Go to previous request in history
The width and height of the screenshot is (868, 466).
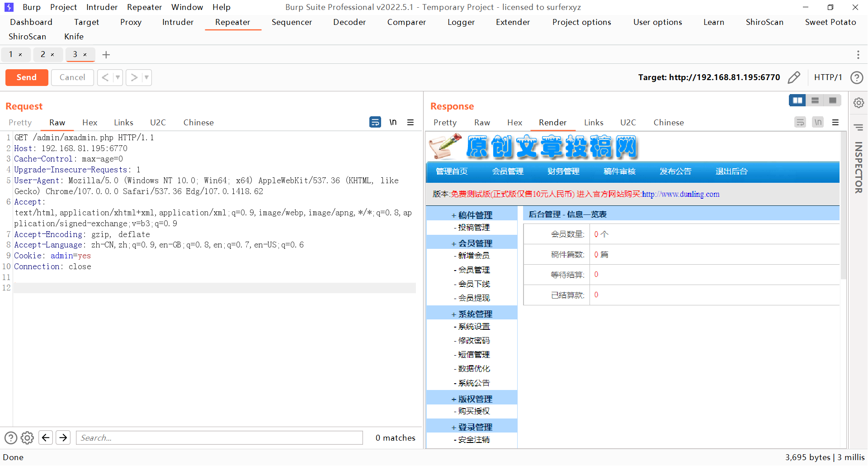coord(105,77)
